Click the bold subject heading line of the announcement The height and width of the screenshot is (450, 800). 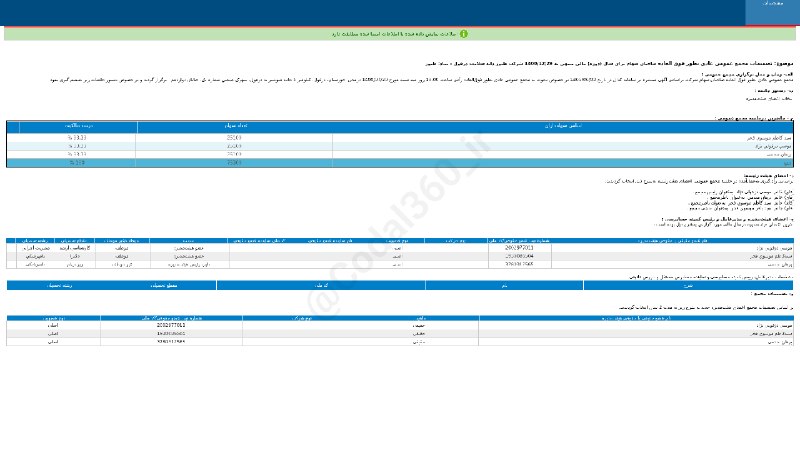pos(609,64)
